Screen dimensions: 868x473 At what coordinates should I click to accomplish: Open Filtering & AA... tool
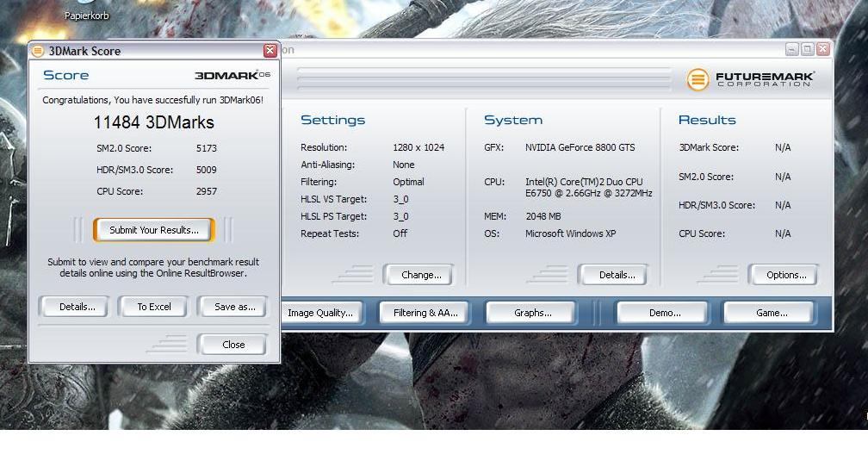[425, 313]
